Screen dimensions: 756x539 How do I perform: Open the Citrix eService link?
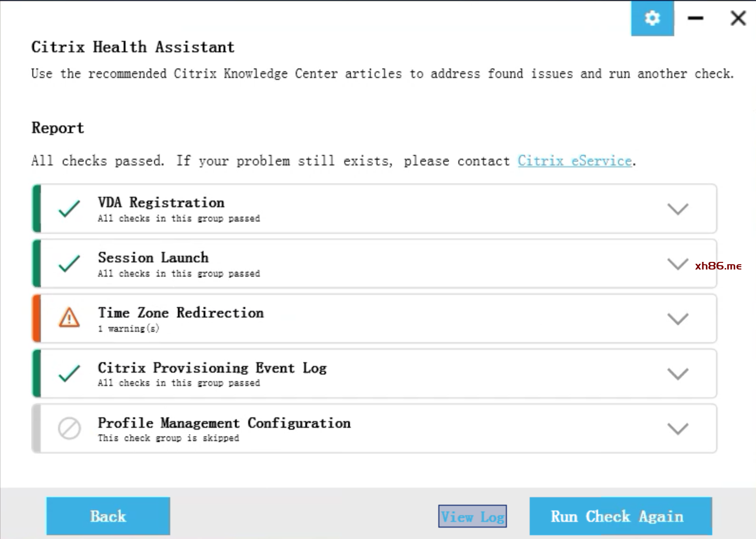[575, 161]
